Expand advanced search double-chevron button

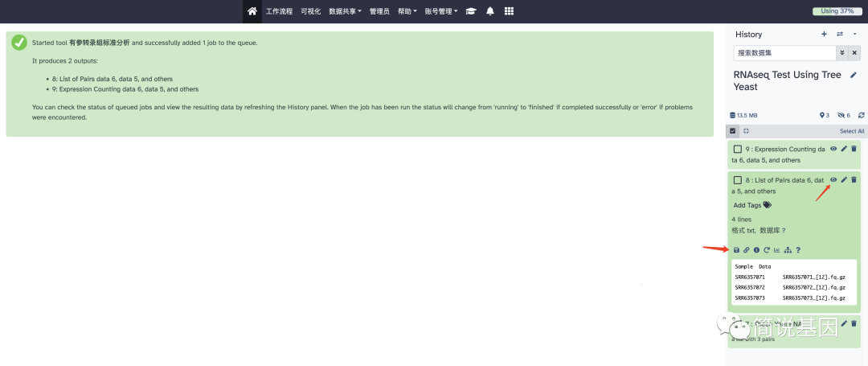coord(842,52)
